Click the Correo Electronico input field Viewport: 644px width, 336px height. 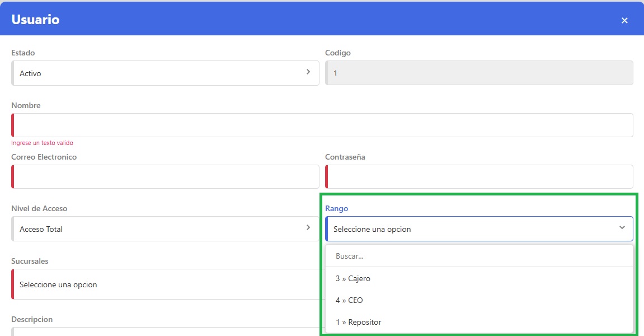click(165, 177)
